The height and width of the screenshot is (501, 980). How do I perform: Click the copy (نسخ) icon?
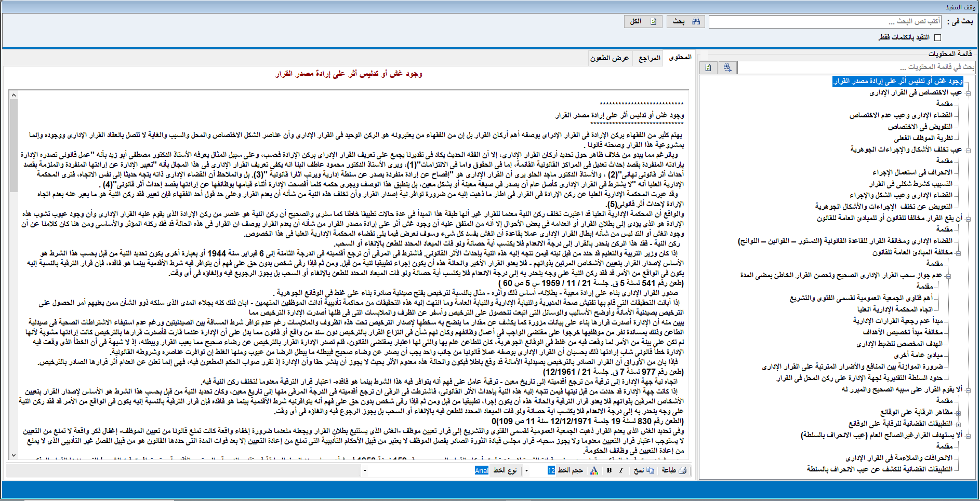click(650, 470)
